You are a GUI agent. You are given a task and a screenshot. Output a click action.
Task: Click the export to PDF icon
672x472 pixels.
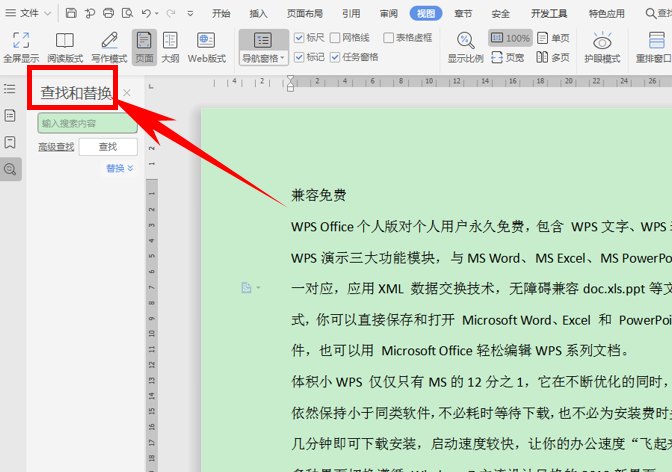pos(90,13)
